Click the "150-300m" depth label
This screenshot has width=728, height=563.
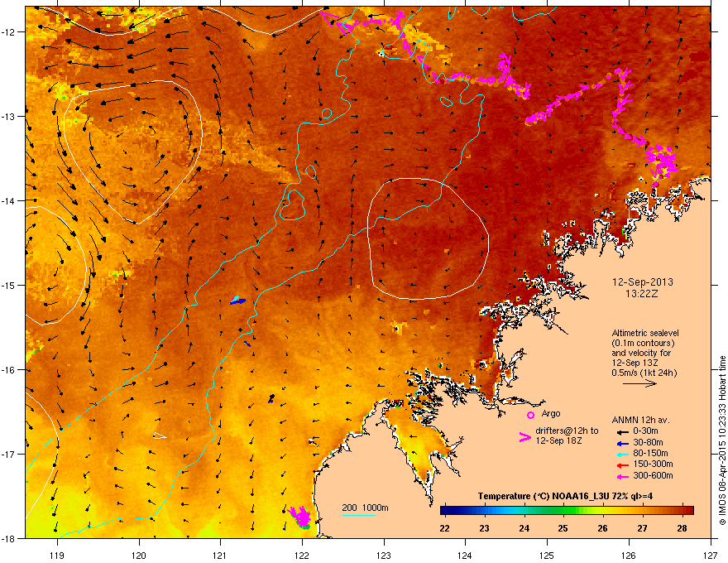(653, 464)
